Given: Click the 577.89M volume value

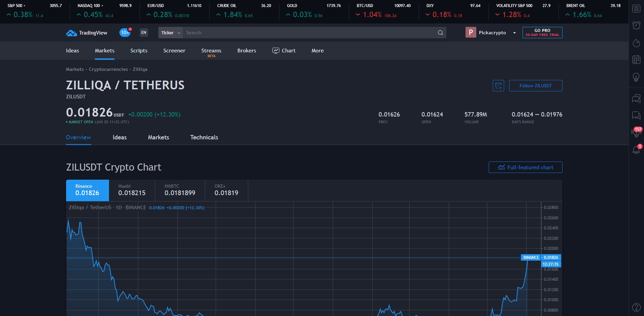Looking at the screenshot, I should [x=476, y=115].
